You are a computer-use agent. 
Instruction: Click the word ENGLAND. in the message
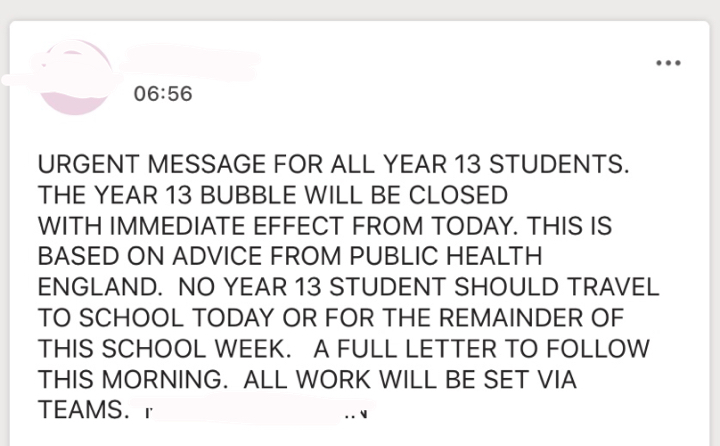coord(100,287)
